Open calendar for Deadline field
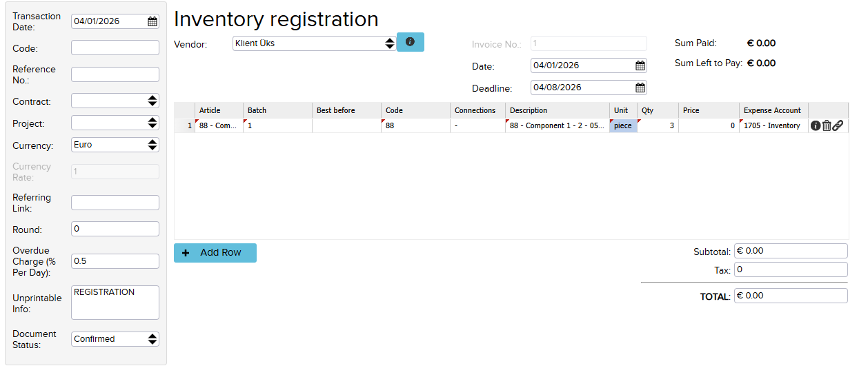The width and height of the screenshot is (868, 377). click(x=640, y=88)
